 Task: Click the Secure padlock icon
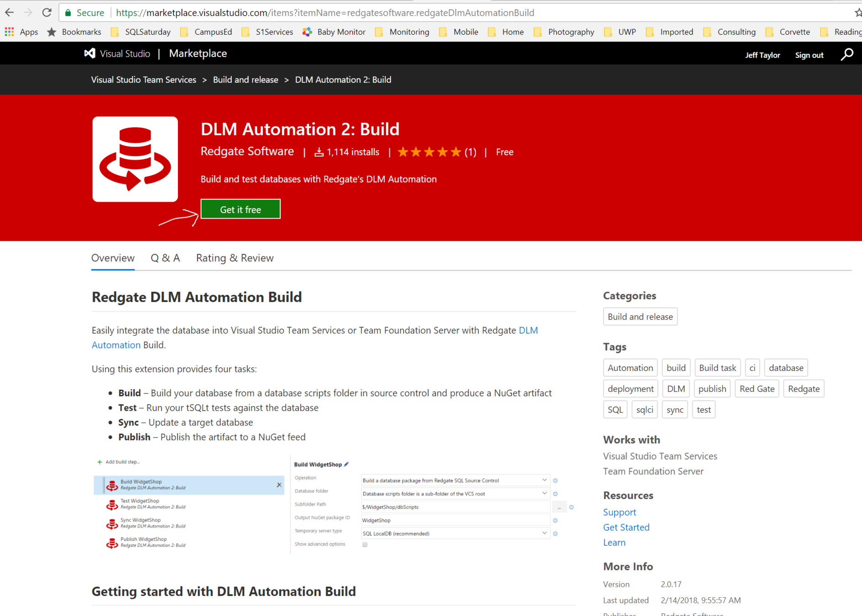click(x=68, y=13)
